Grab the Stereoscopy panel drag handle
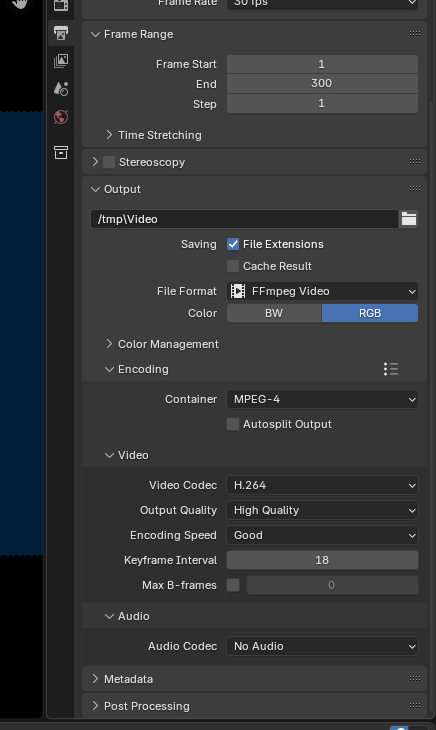This screenshot has width=436, height=730. click(415, 162)
